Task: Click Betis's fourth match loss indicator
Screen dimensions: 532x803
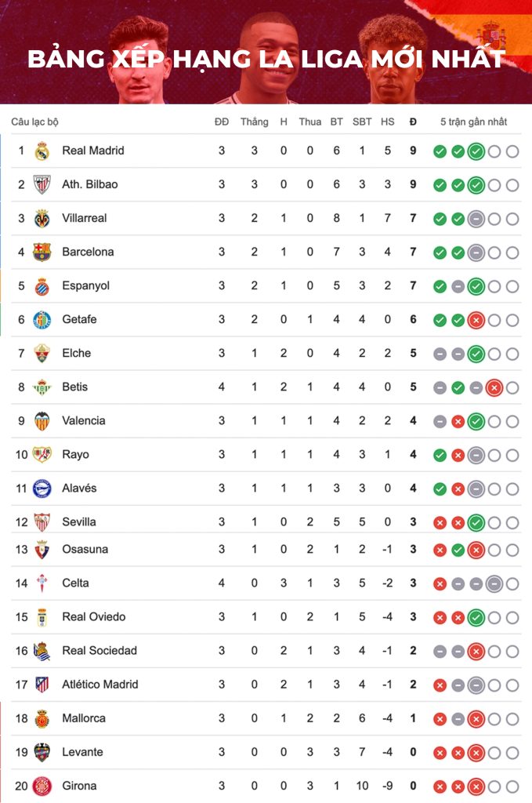Action: click(494, 388)
